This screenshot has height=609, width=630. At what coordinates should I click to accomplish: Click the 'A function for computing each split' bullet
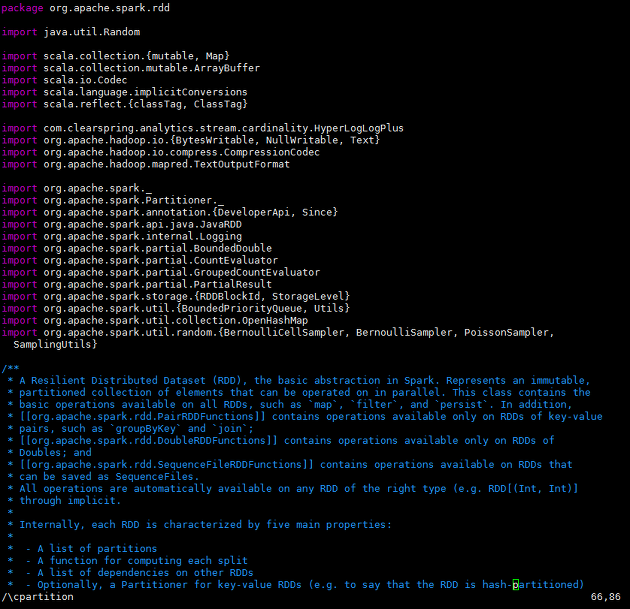click(127, 562)
